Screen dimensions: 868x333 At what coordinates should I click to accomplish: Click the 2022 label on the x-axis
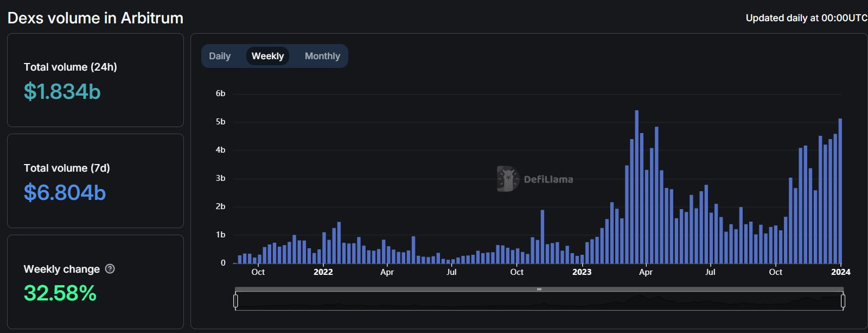323,272
